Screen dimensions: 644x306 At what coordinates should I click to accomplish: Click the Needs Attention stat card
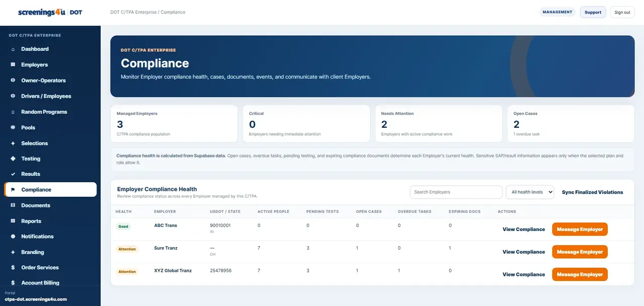click(x=439, y=124)
